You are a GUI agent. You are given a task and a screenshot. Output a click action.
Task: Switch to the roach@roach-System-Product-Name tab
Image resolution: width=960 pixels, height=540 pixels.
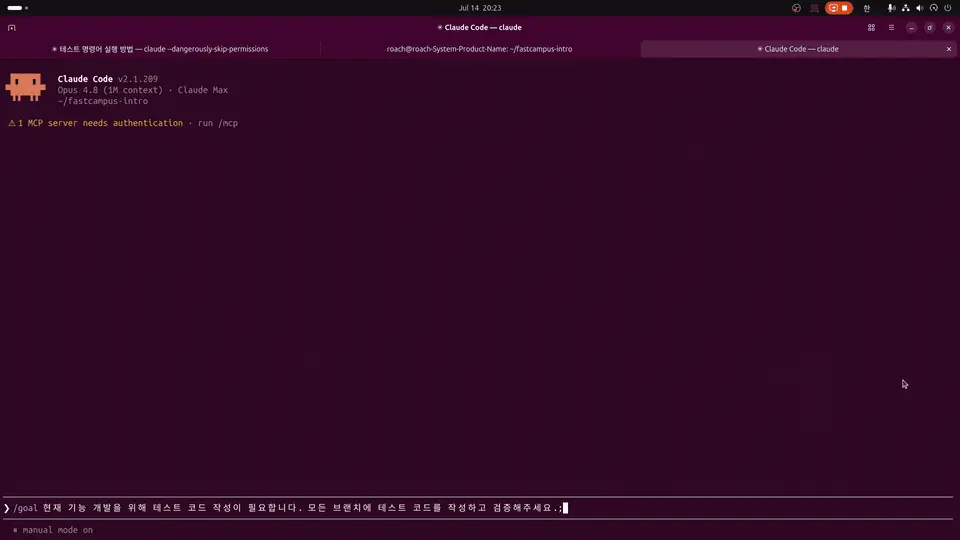479,49
